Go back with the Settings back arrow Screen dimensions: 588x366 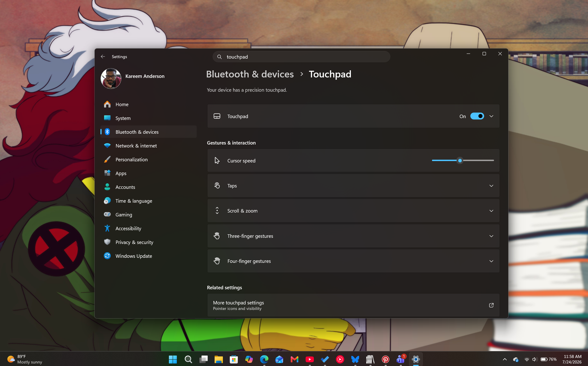pyautogui.click(x=103, y=57)
